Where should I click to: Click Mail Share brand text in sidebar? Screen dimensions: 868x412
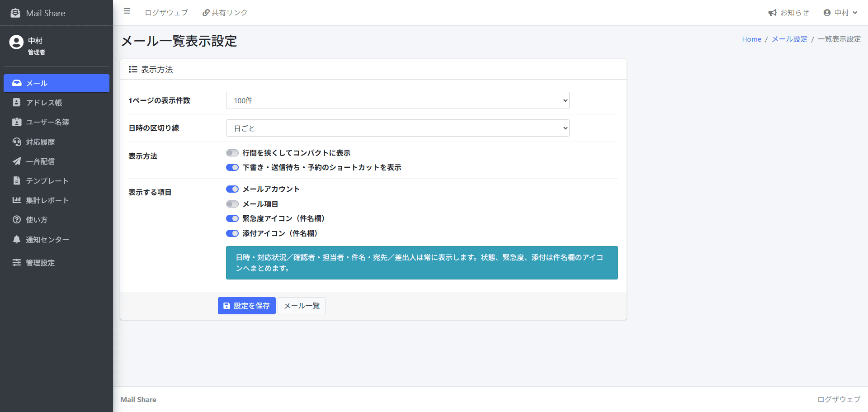(x=46, y=13)
